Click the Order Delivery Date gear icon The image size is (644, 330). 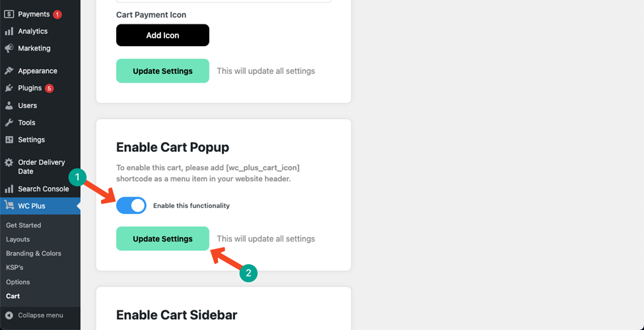(9, 163)
